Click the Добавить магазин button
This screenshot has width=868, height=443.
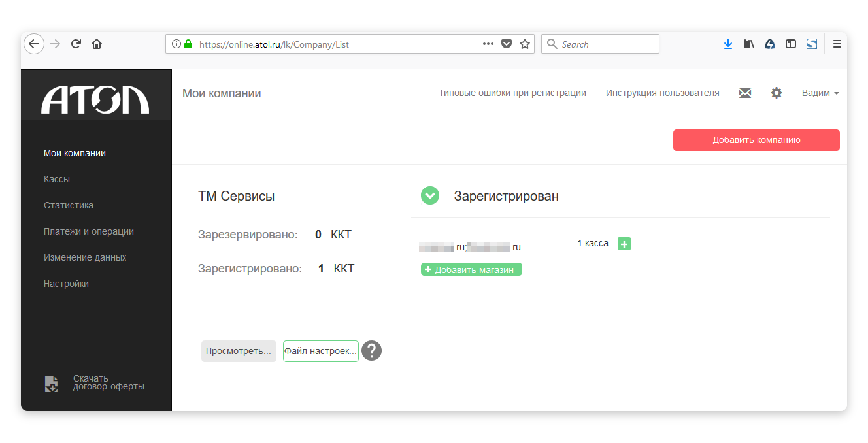(x=471, y=269)
